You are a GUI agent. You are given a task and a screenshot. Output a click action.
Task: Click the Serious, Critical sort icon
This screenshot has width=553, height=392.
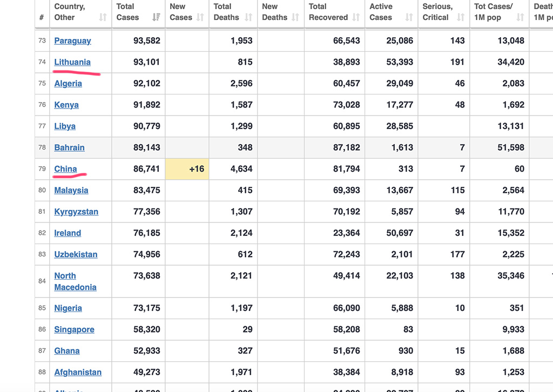461,17
